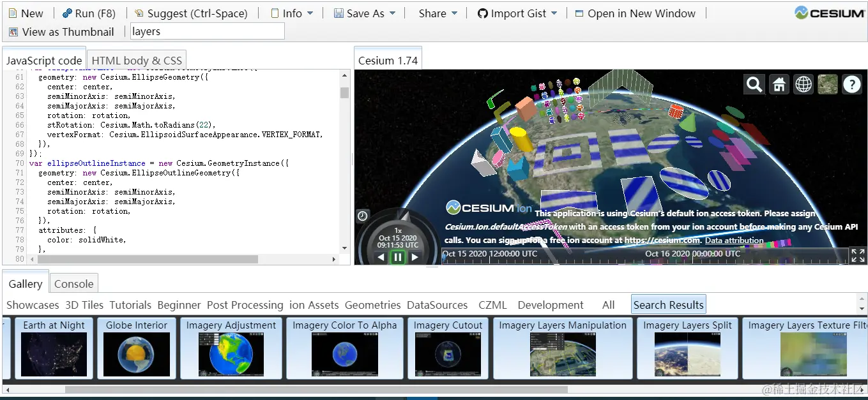Click the gallery horizontal scrollbar
Image resolution: width=868 pixels, height=400 pixels.
316,389
